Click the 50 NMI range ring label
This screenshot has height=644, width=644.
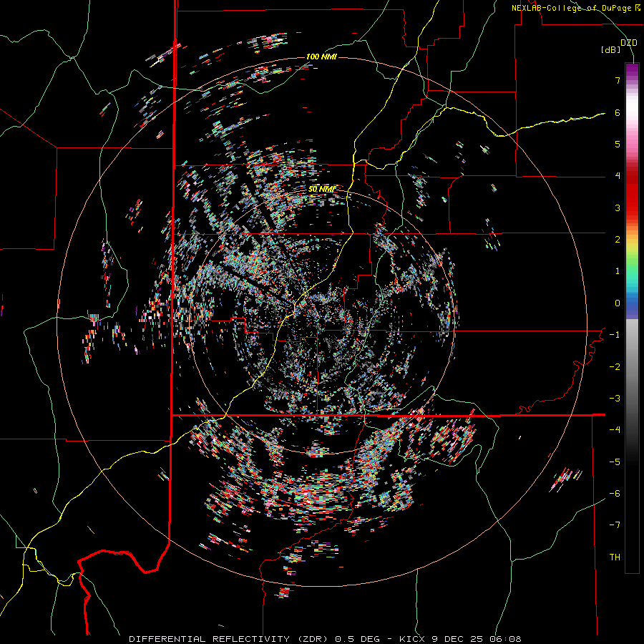coord(321,190)
